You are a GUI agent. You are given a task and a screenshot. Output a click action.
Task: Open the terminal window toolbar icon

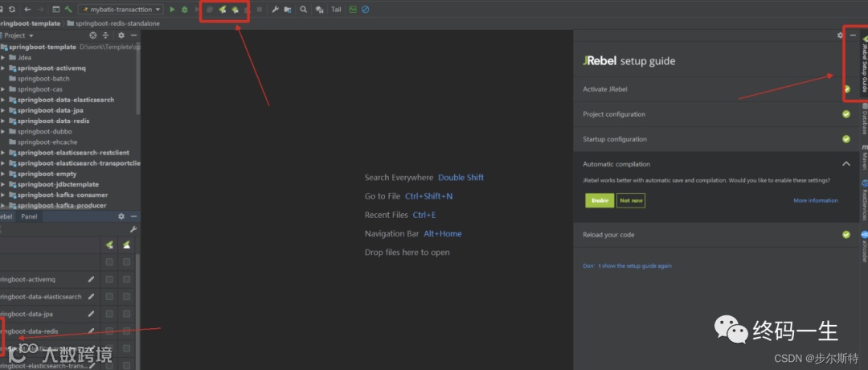coord(56,10)
